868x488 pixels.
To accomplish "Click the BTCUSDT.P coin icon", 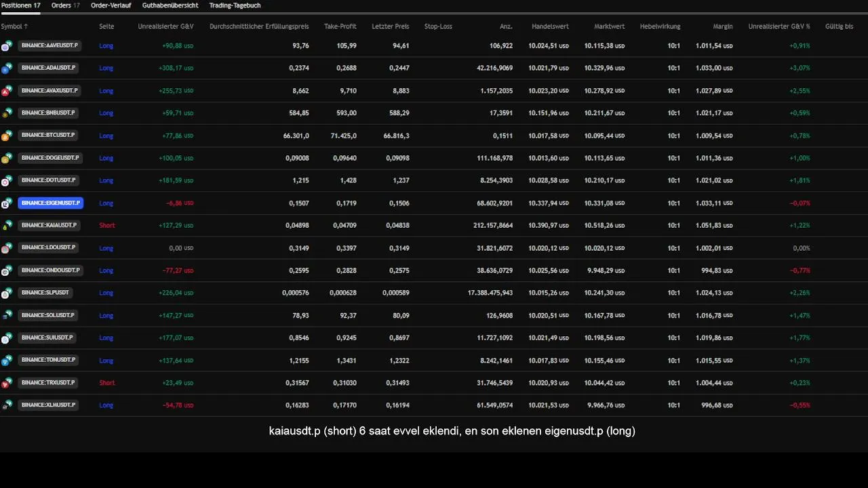I will coord(7,136).
